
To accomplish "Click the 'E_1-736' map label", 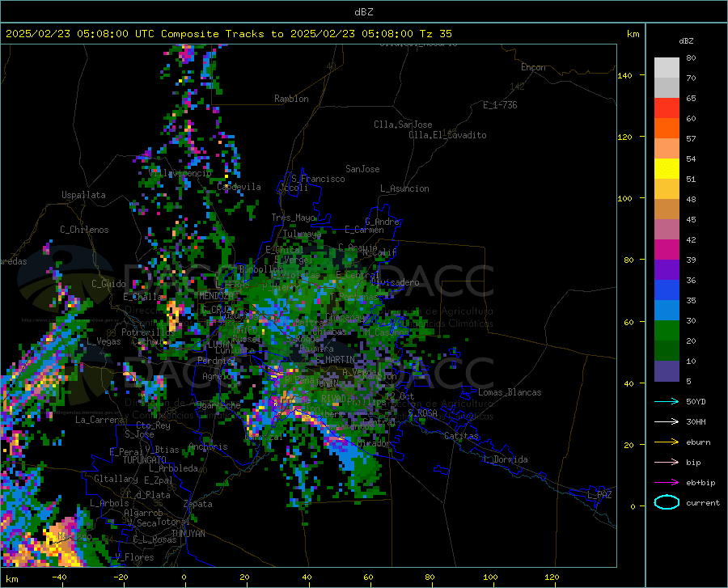I will tap(500, 105).
